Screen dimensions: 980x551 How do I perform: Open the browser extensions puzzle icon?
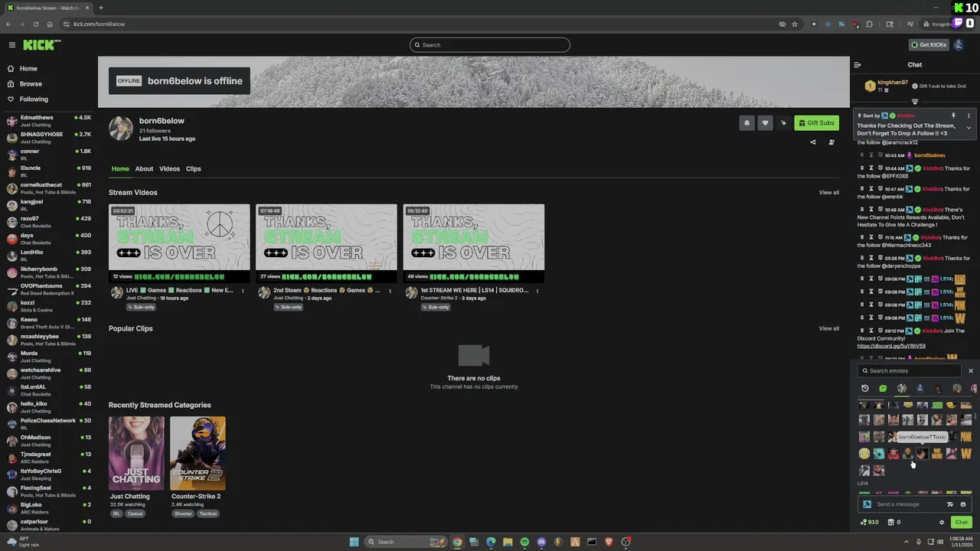tap(869, 24)
